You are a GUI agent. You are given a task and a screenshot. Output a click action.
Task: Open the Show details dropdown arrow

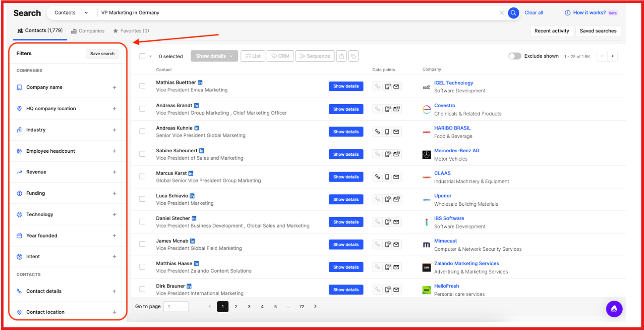[231, 56]
